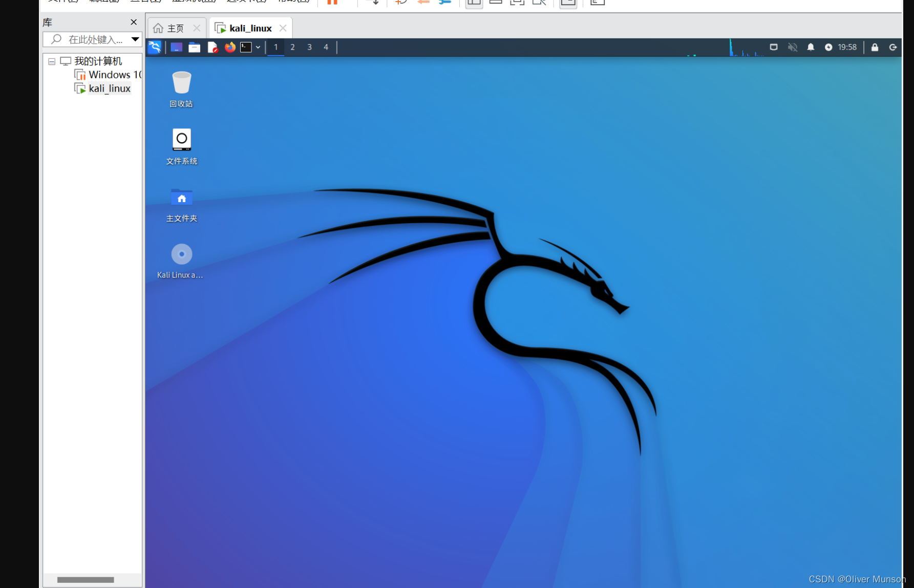Click the wired network connection icon

pos(774,47)
